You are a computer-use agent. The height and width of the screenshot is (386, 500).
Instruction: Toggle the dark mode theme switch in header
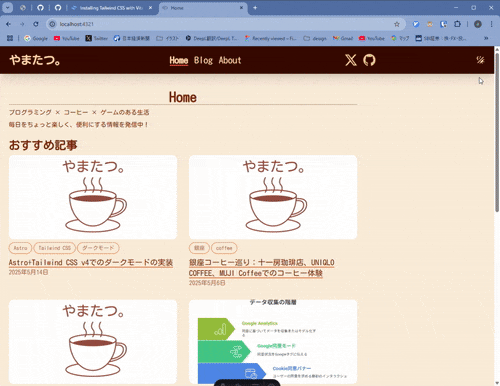(480, 60)
